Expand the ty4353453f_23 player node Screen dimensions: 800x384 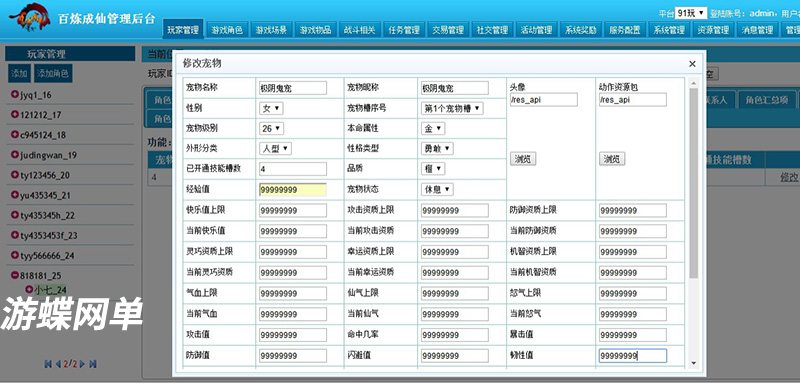pos(14,235)
